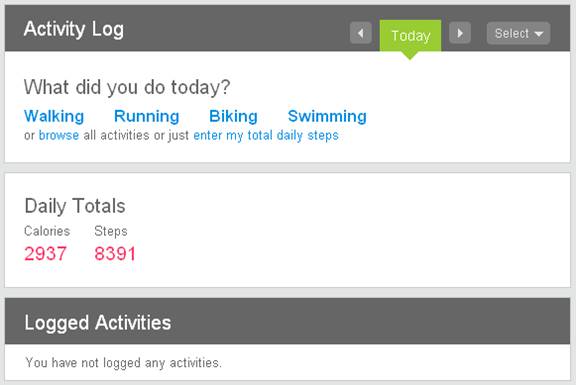Click the Calories label
576x385 pixels.
click(x=47, y=231)
